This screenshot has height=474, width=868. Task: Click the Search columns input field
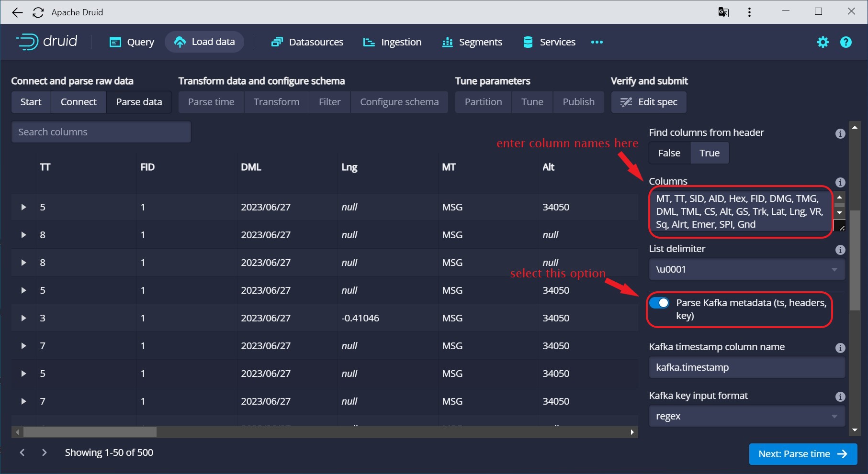(x=101, y=132)
